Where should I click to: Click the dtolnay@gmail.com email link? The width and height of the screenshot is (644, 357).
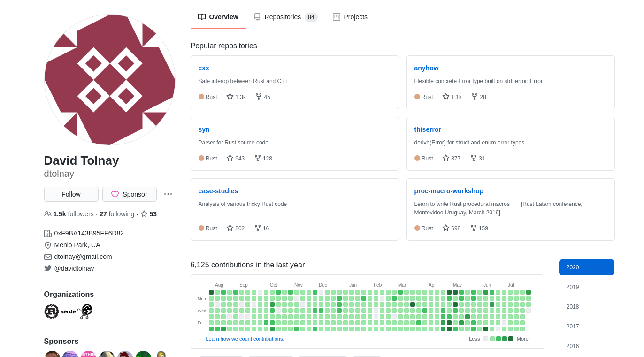point(83,257)
